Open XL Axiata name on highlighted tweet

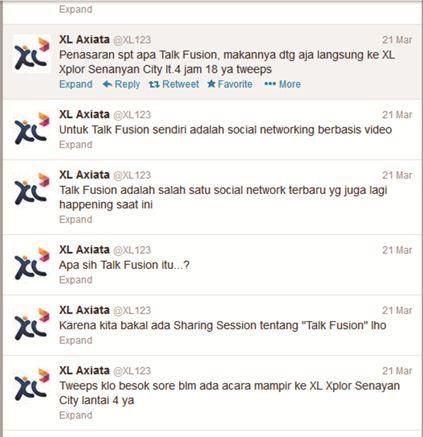click(84, 39)
